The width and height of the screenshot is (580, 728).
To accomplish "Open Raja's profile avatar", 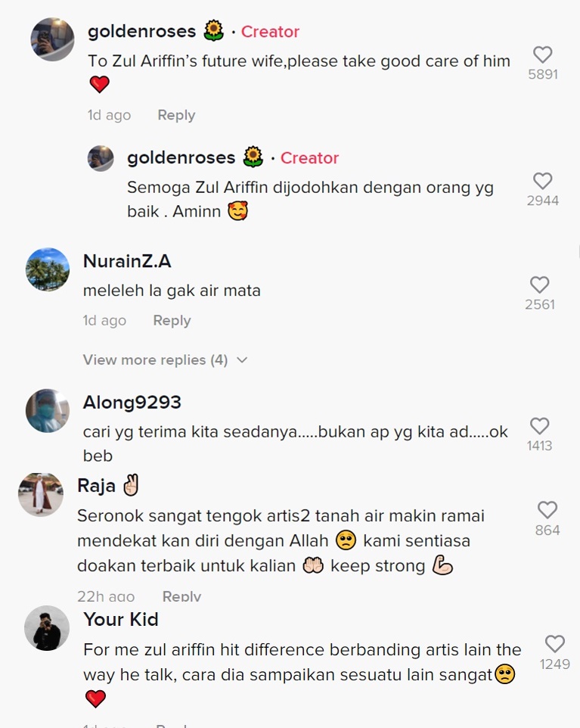I will coord(40,494).
